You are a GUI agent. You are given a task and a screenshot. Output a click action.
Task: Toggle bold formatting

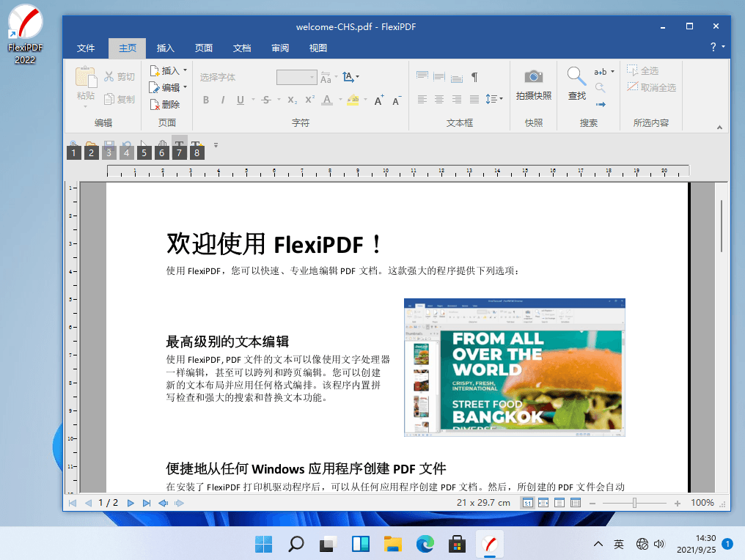[x=206, y=100]
